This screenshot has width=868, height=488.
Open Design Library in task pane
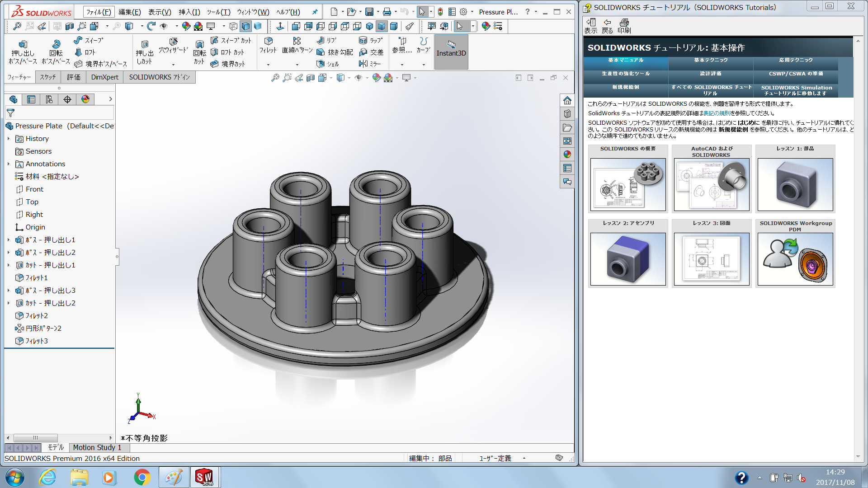(x=567, y=114)
